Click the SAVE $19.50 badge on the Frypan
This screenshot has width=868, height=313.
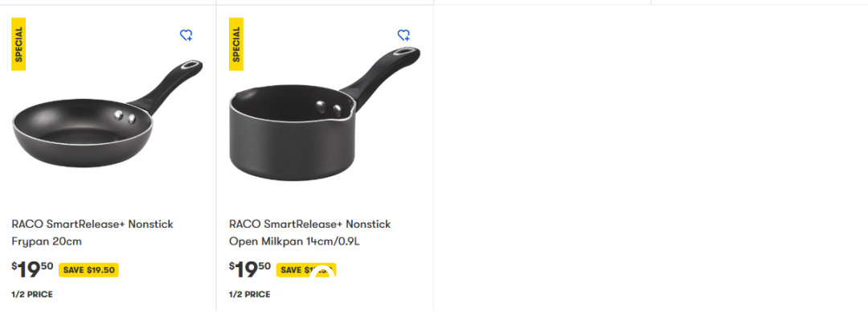click(x=88, y=270)
